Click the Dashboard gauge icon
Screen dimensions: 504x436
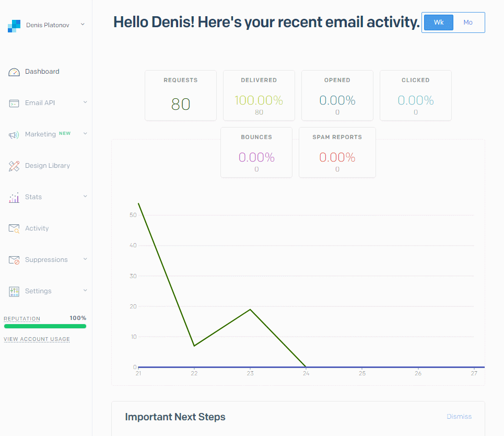[14, 72]
